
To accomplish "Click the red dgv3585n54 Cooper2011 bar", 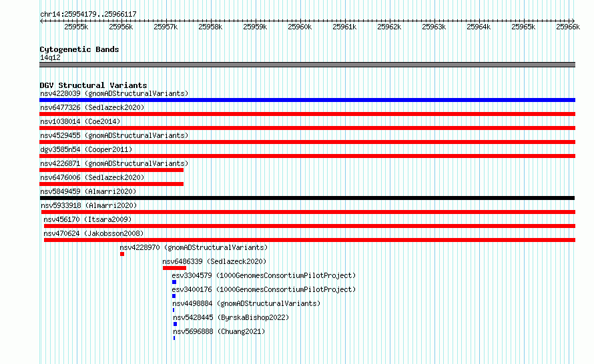I will click(x=307, y=156).
